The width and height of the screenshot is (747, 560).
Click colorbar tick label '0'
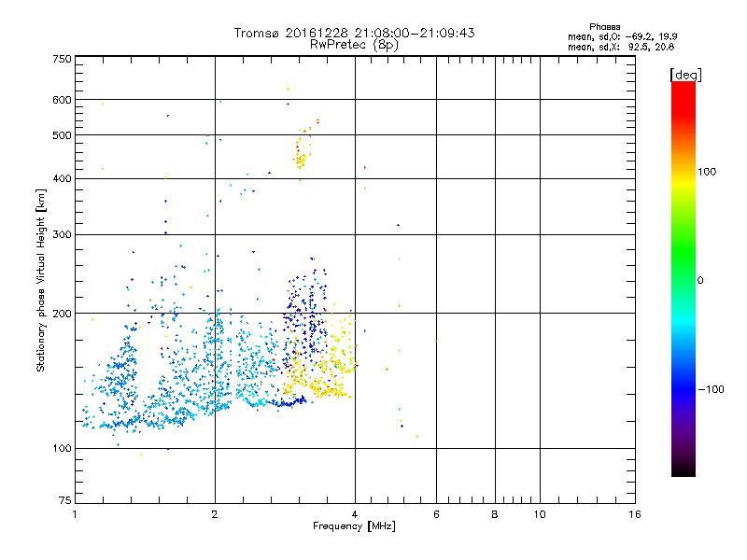pyautogui.click(x=700, y=281)
